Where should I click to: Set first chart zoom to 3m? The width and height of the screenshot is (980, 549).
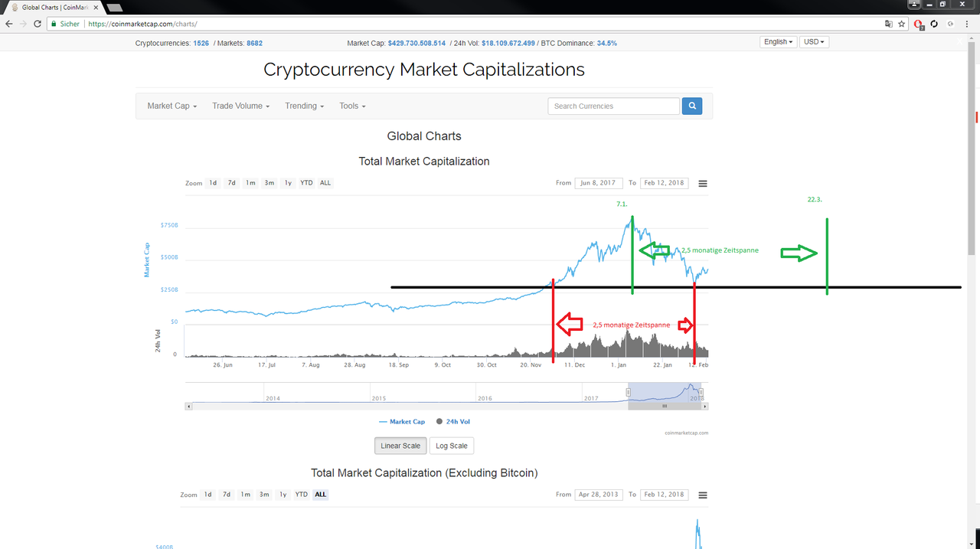point(269,183)
